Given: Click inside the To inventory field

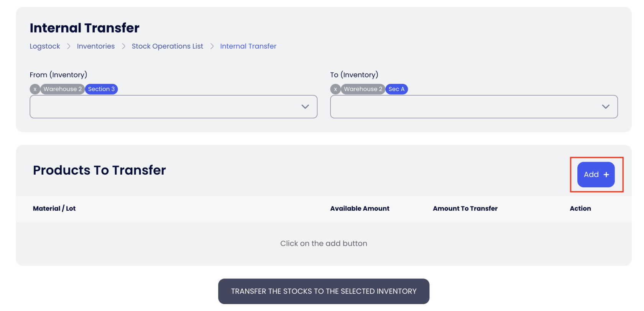Looking at the screenshot, I should (x=464, y=107).
